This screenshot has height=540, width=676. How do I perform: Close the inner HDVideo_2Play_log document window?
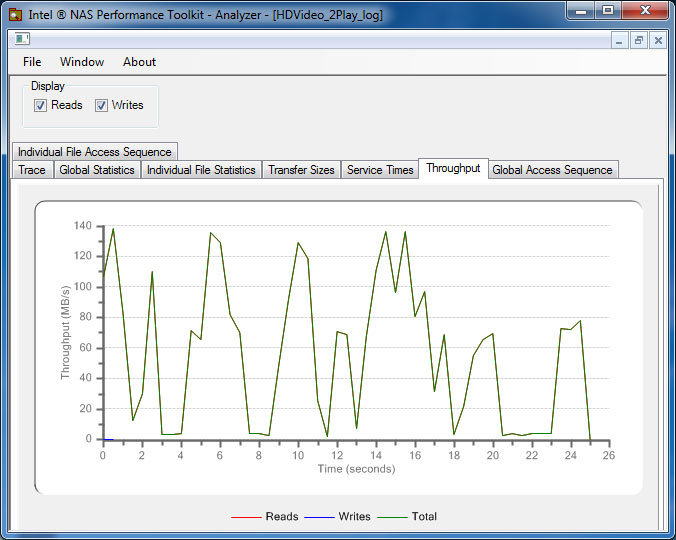(657, 41)
